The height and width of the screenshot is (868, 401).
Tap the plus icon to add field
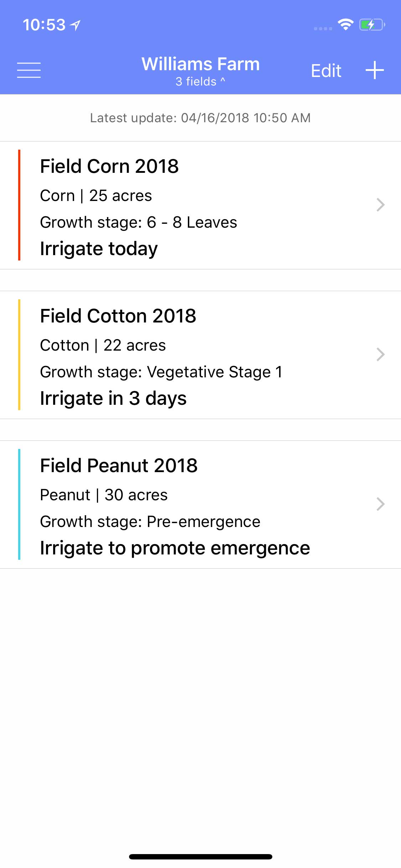click(375, 70)
